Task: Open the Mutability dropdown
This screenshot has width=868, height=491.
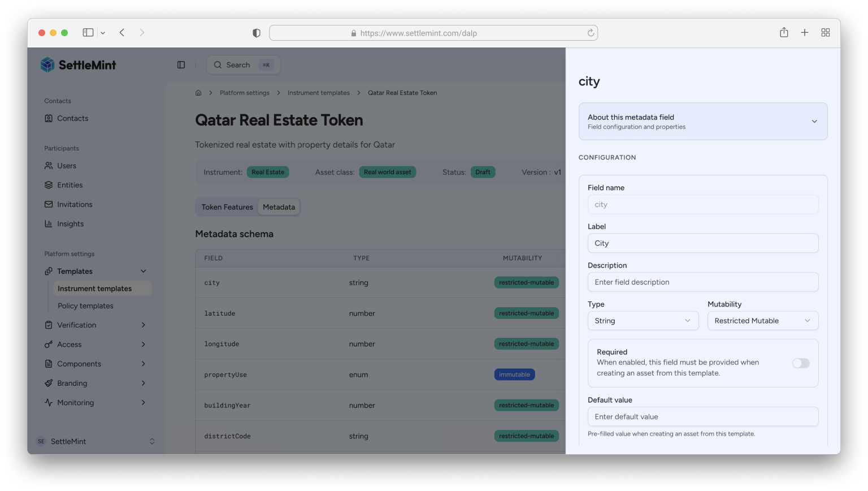Action: coord(762,321)
